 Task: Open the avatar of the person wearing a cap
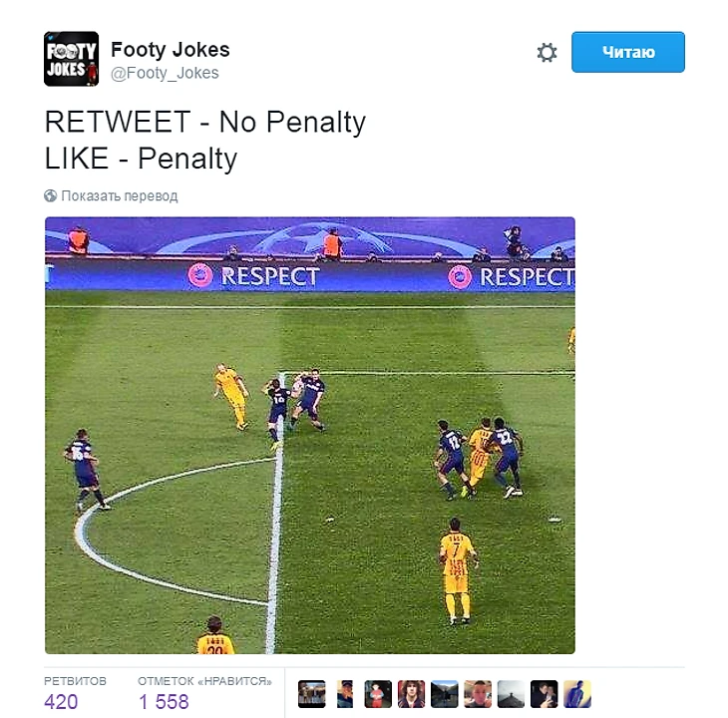[345, 694]
